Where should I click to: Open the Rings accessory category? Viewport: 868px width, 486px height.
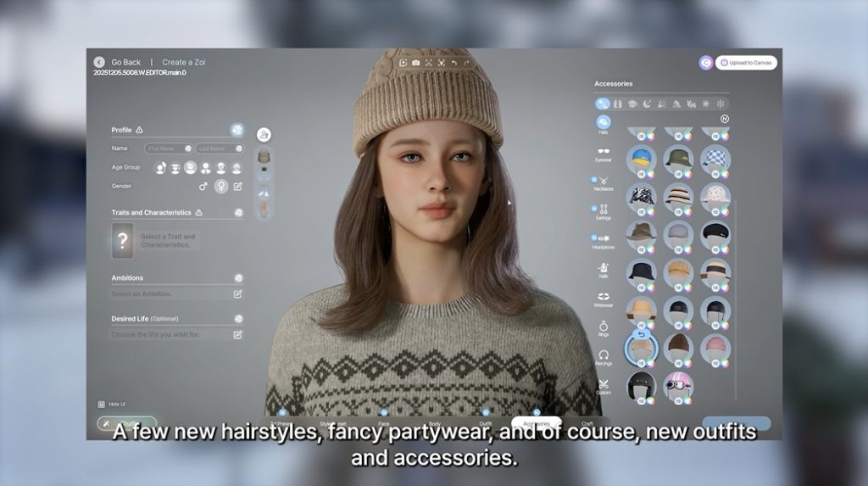tap(604, 327)
